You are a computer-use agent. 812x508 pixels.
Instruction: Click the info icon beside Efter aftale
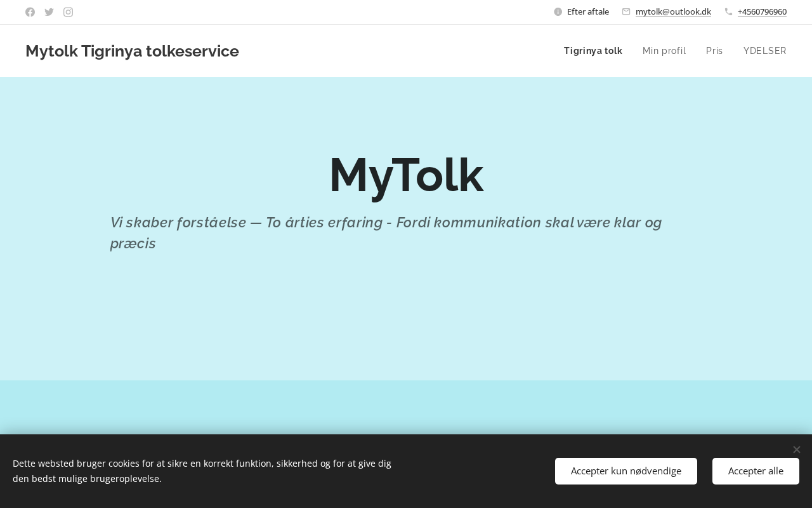[x=558, y=12]
